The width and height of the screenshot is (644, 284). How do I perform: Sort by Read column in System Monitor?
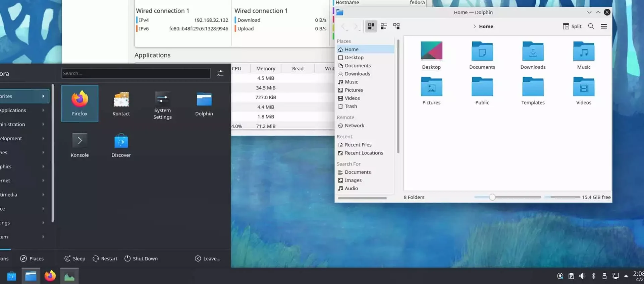tap(298, 68)
